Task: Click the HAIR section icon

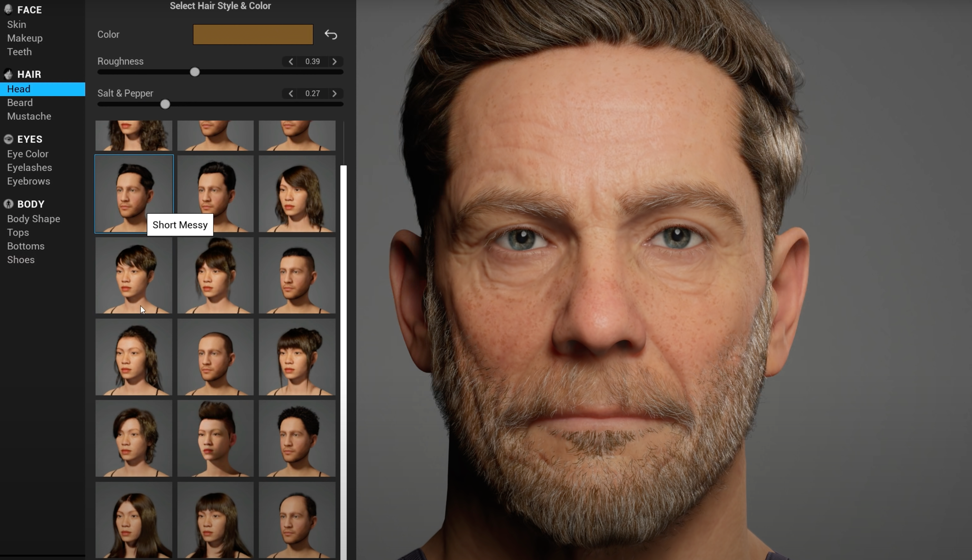Action: click(x=8, y=74)
